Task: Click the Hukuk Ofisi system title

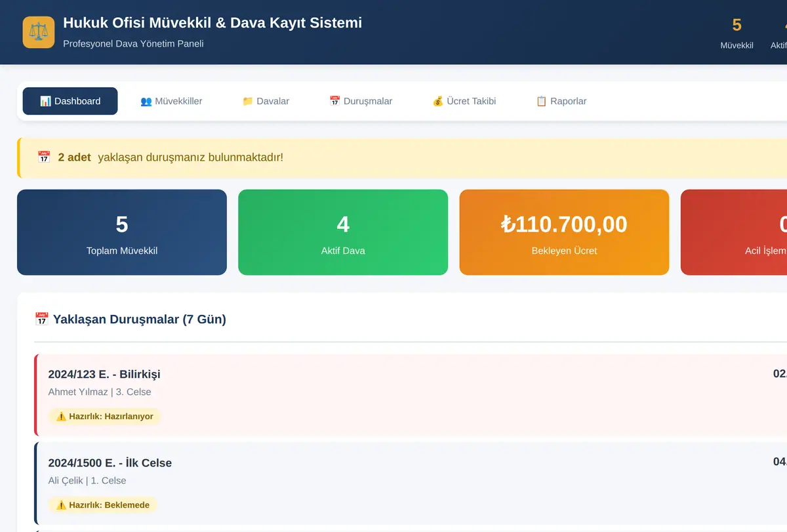Action: point(212,23)
